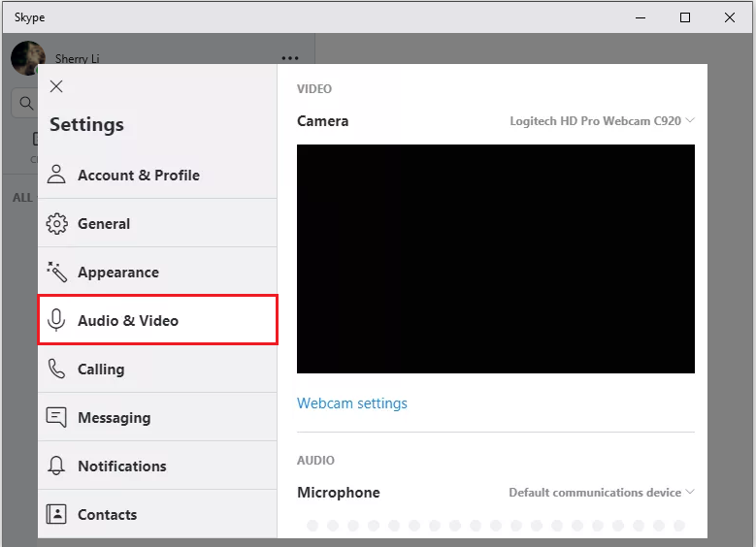Click the Calling phone icon
Viewport: 756px width, 547px height.
point(56,369)
